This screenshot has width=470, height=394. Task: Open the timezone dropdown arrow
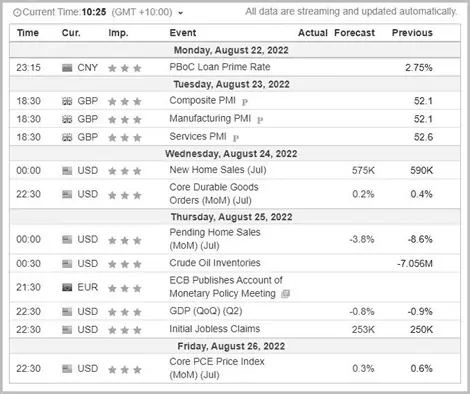click(x=181, y=13)
